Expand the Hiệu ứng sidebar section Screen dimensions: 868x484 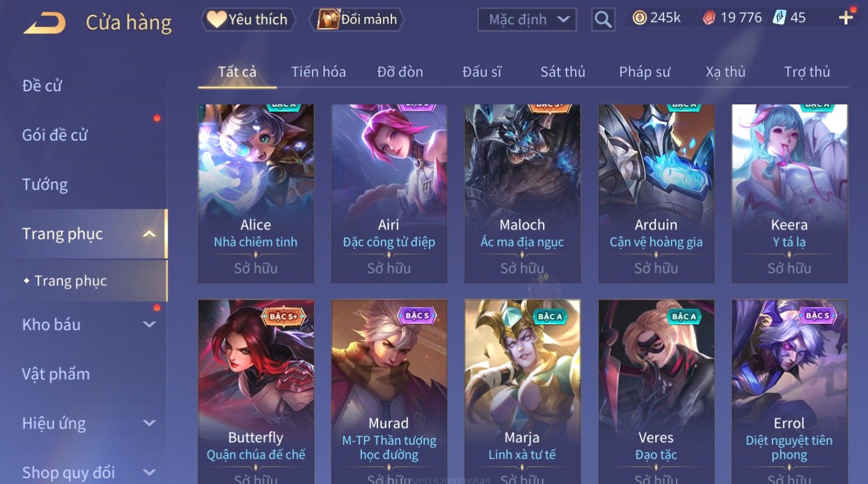point(149,423)
